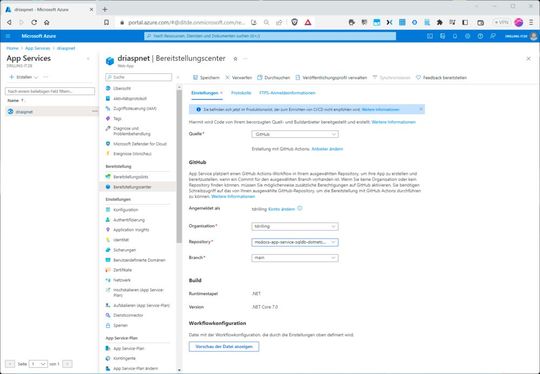
Task: Open the notifications bell in Azure header
Action: (455, 36)
